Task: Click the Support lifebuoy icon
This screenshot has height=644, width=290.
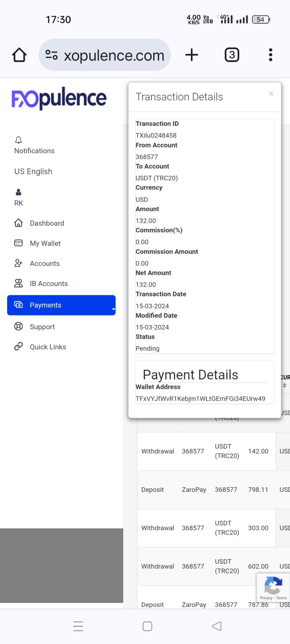Action: [x=18, y=327]
